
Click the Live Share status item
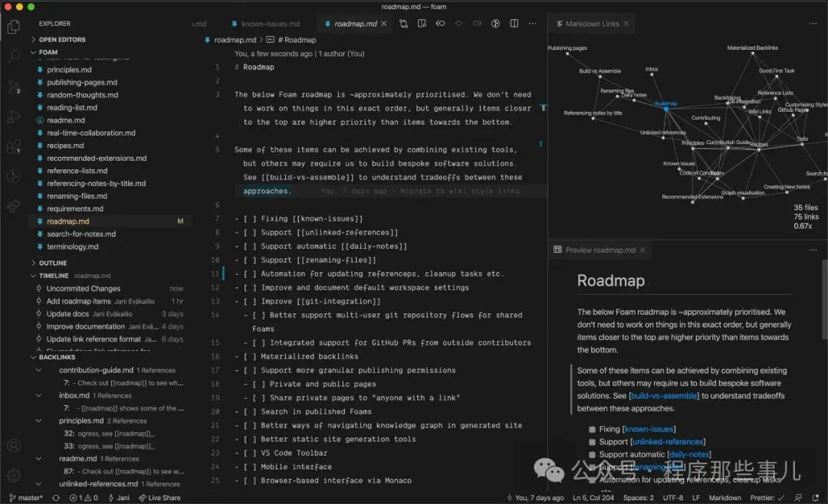159,498
